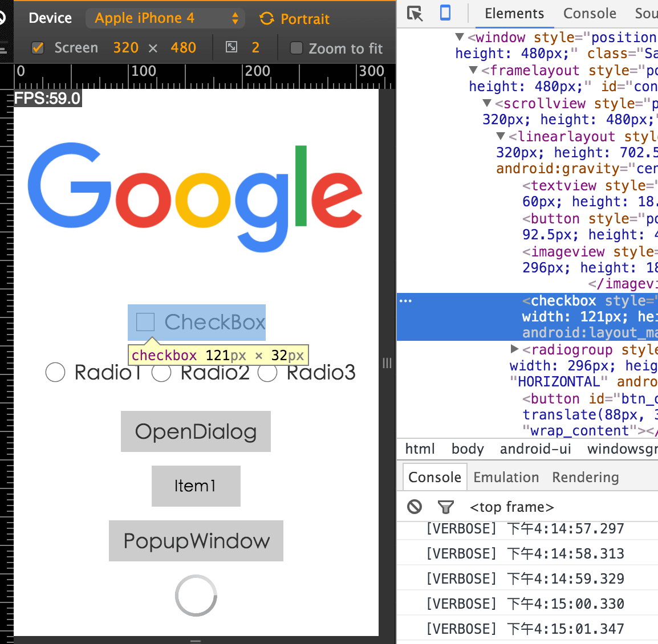
Task: Collapse the framelayout element node
Action: 473,70
